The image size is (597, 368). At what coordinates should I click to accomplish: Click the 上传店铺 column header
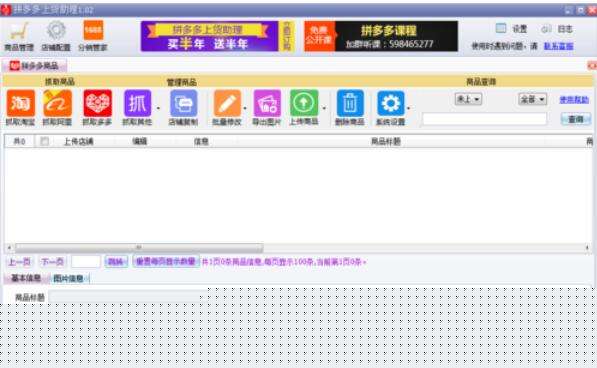click(78, 142)
